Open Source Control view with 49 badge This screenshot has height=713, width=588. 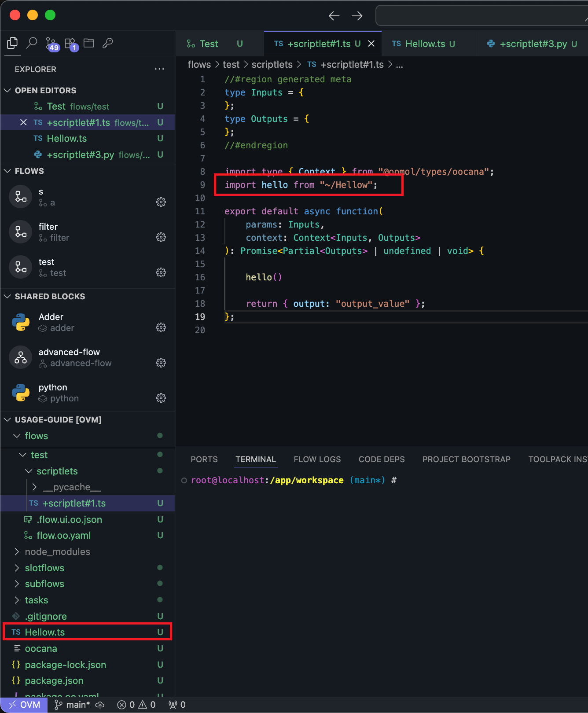[x=51, y=44]
